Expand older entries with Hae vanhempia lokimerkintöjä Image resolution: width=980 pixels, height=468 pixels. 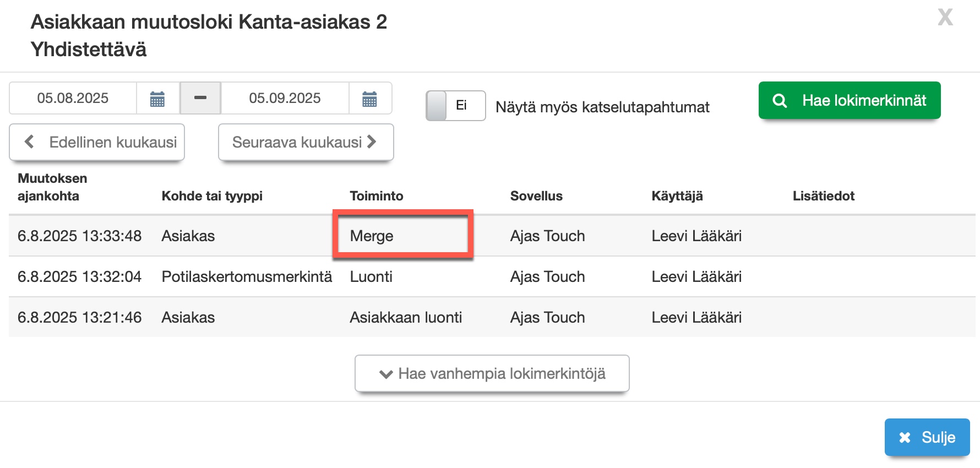tap(492, 373)
